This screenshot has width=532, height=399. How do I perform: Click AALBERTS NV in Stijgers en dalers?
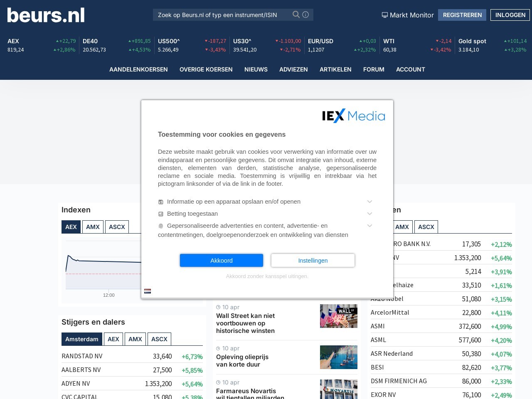point(81,370)
